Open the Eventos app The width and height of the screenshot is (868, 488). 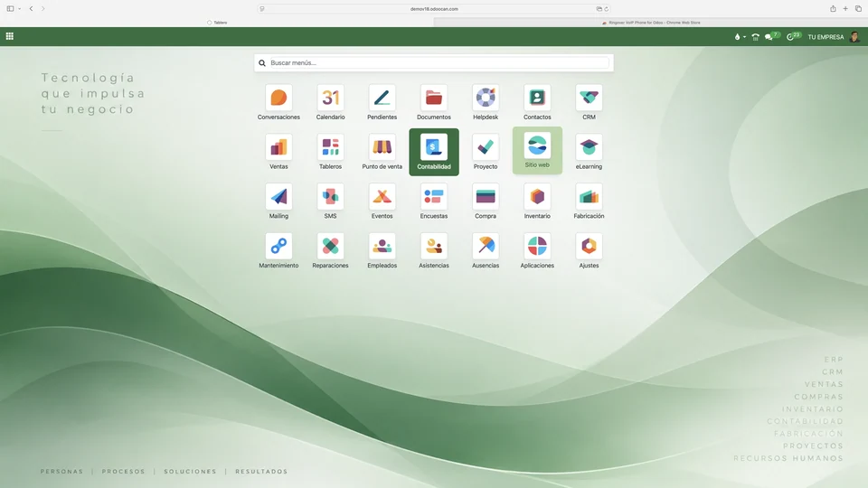click(x=382, y=202)
